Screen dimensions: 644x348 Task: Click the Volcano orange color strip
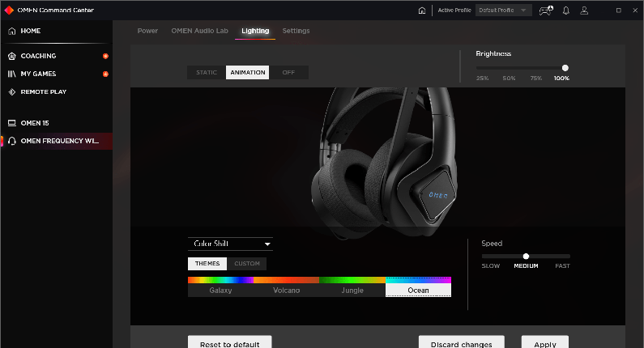click(286, 280)
